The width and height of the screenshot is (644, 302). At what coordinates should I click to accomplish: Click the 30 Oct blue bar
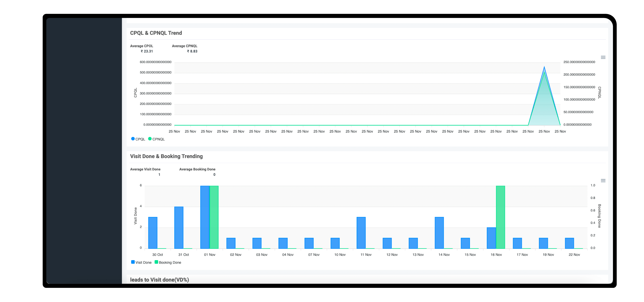click(x=153, y=233)
